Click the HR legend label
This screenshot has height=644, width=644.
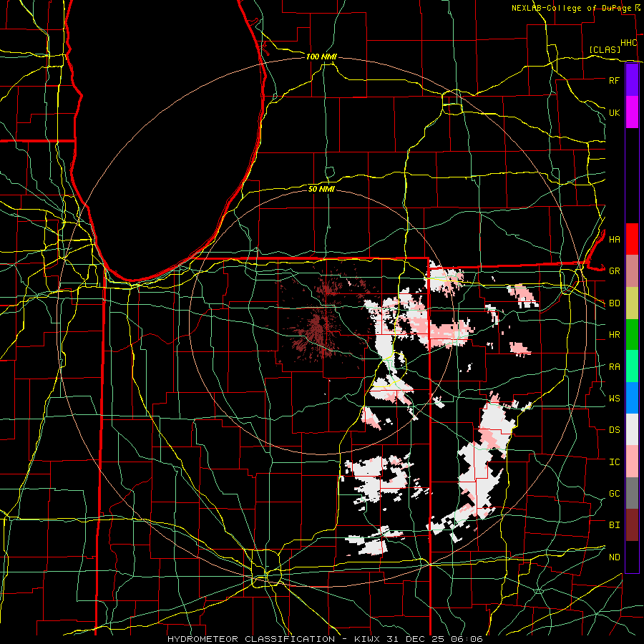click(x=614, y=335)
